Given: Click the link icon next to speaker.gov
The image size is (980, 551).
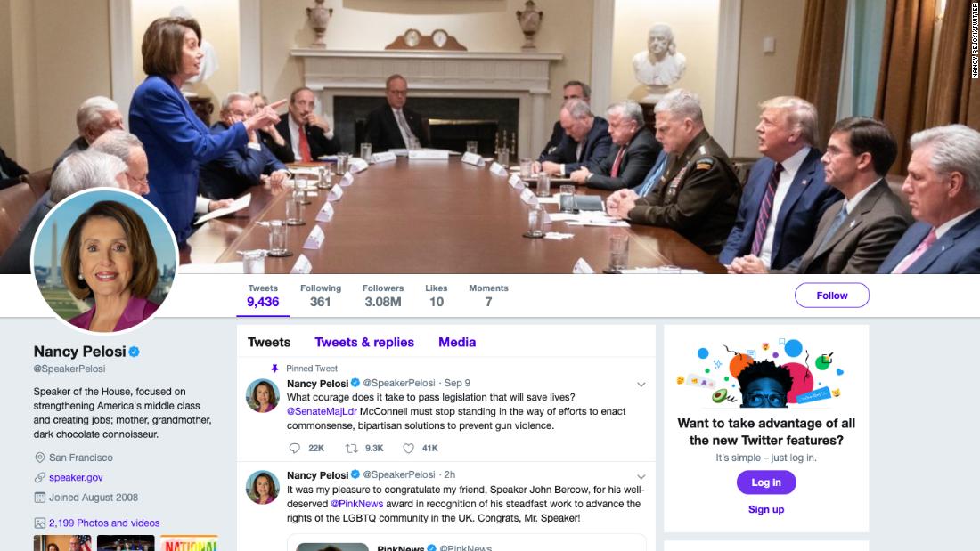Looking at the screenshot, I should (x=39, y=477).
